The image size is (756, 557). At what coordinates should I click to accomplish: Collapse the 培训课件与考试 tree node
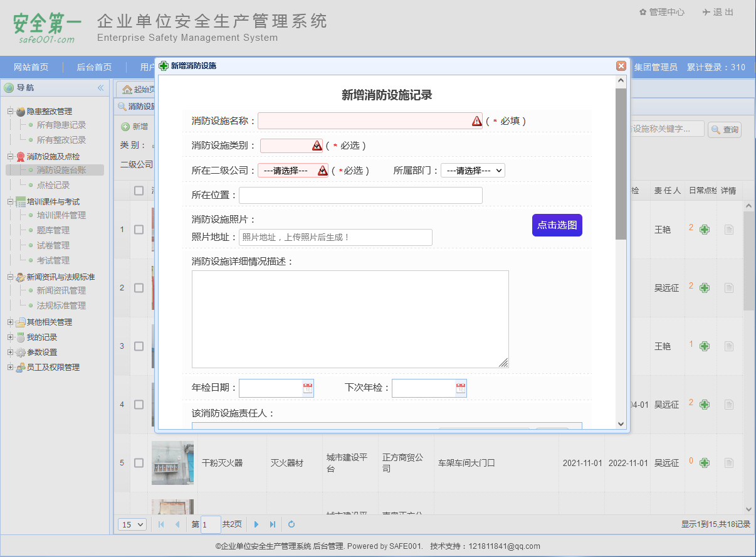(10, 202)
